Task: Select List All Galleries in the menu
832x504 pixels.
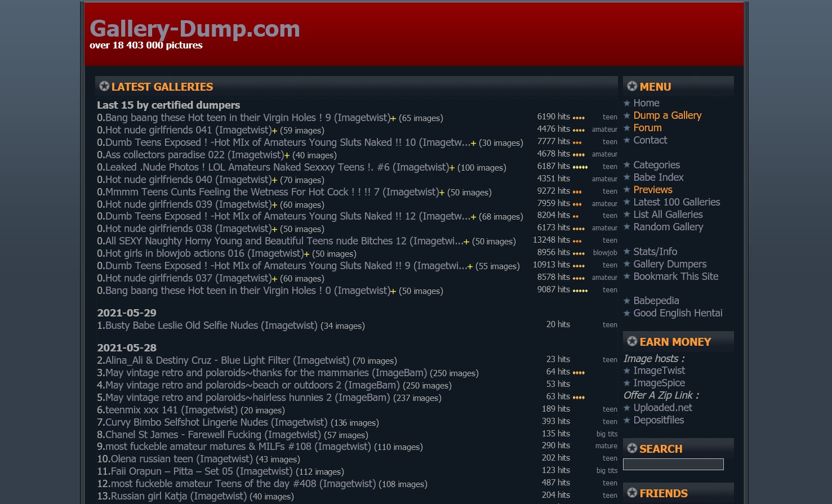Action: 668,215
